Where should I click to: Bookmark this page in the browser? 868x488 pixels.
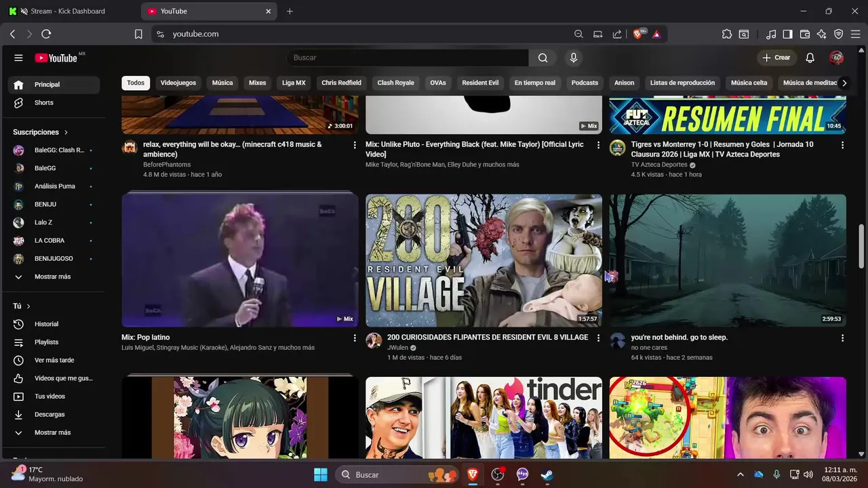point(138,34)
